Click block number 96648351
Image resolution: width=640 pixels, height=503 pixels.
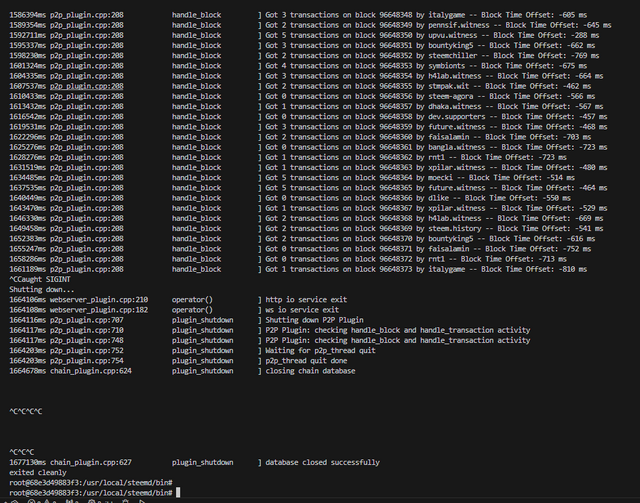396,46
